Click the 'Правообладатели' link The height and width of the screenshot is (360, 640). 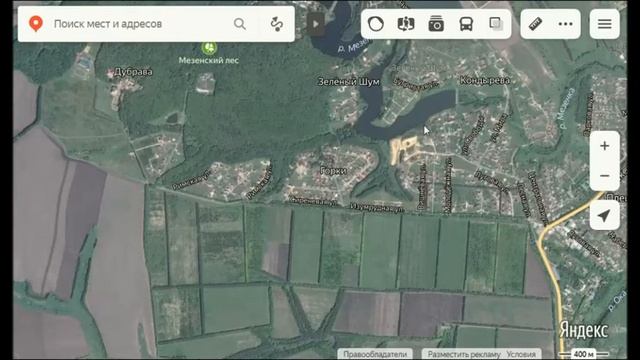click(375, 354)
